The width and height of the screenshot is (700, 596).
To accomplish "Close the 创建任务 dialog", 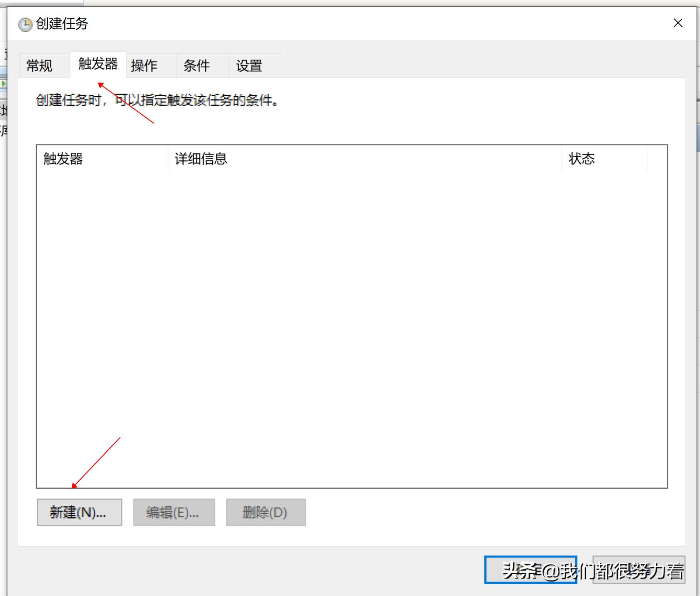I will click(678, 23).
